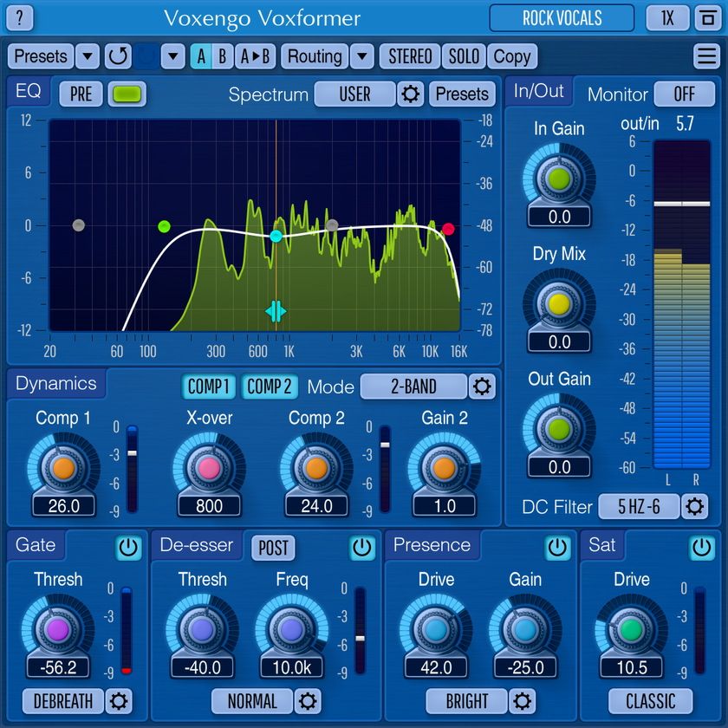Click the In Gain knob
The height and width of the screenshot is (728, 728).
point(559,179)
